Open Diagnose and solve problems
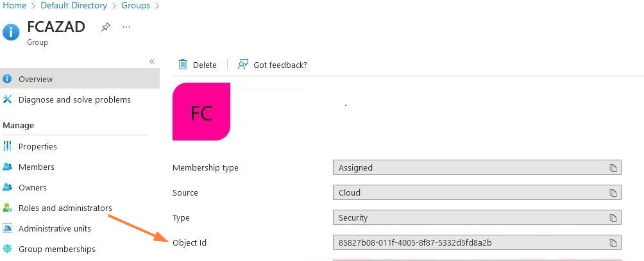Viewport: 644px width, 261px height. (x=74, y=100)
